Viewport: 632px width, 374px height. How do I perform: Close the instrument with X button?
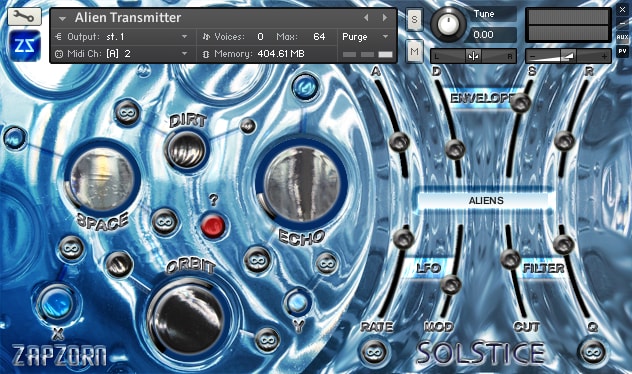coord(622,10)
